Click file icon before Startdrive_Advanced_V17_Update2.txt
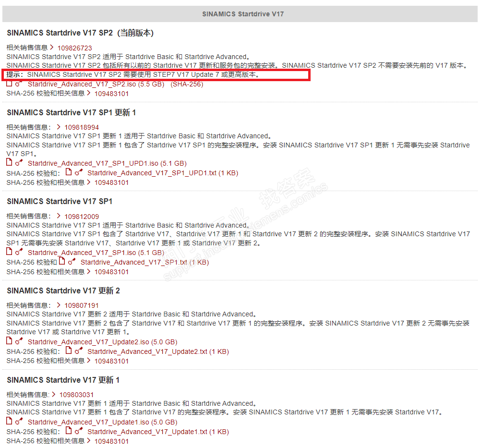Screen dimensions: 481x448 click(69, 351)
